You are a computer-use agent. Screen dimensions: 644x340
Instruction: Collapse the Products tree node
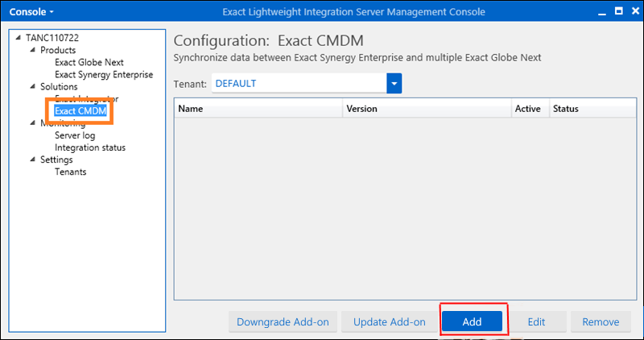[x=32, y=50]
